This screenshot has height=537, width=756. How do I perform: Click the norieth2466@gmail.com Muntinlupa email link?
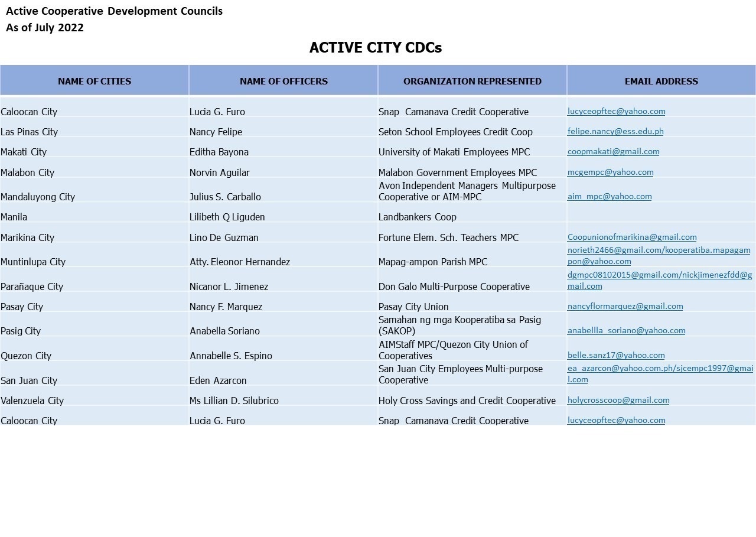coord(659,256)
